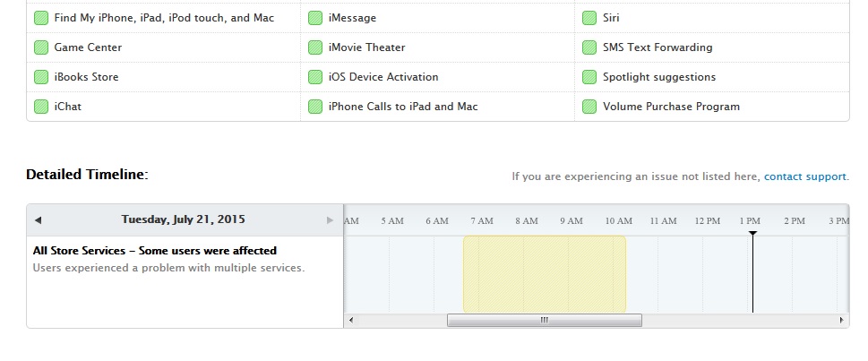The height and width of the screenshot is (361, 868).
Task: Select the Siri service name
Action: pyautogui.click(x=611, y=18)
